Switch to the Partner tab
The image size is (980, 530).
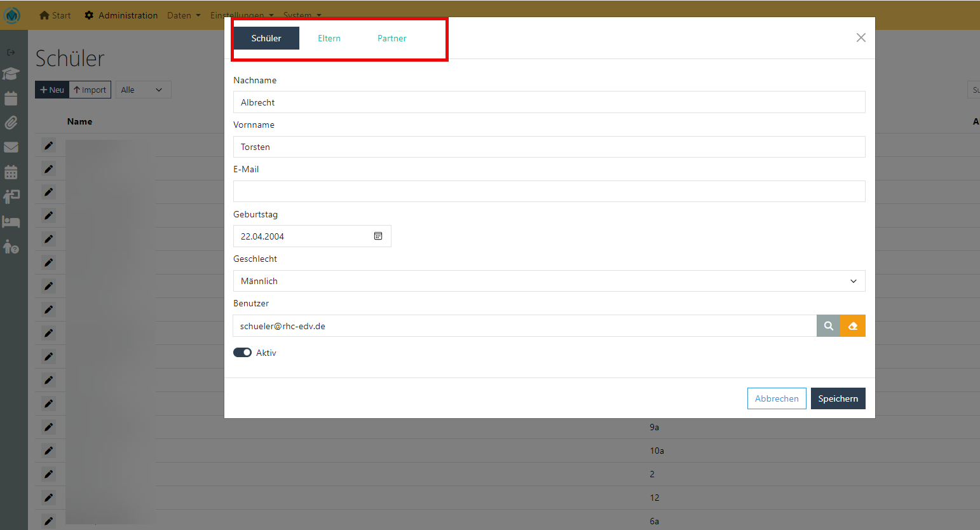click(392, 38)
